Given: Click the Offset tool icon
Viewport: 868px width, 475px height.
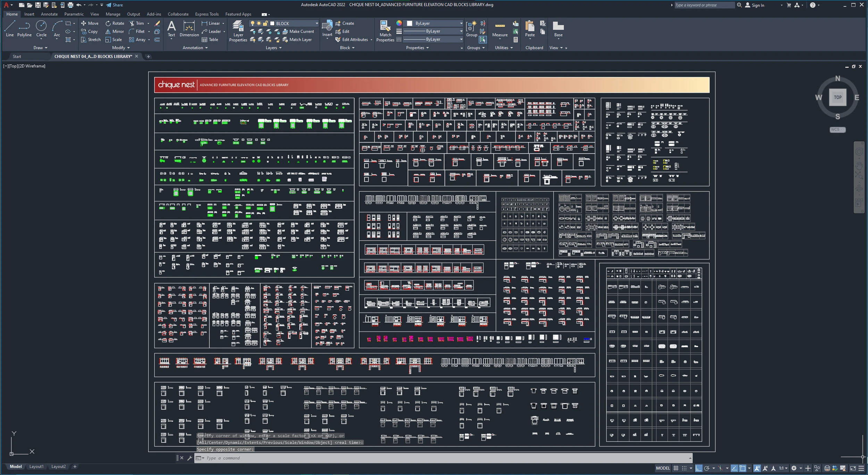Looking at the screenshot, I should click(x=157, y=40).
